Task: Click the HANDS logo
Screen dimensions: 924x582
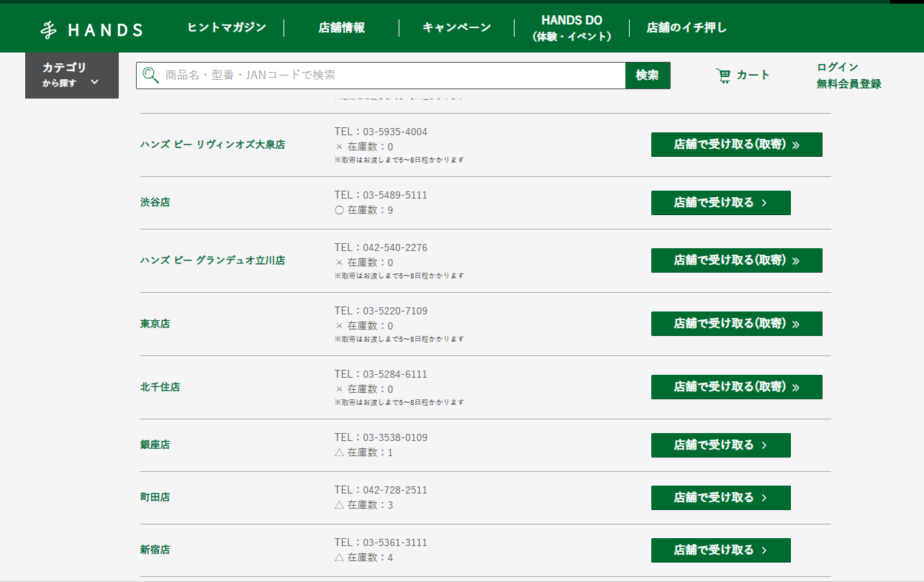Action: 91,29
